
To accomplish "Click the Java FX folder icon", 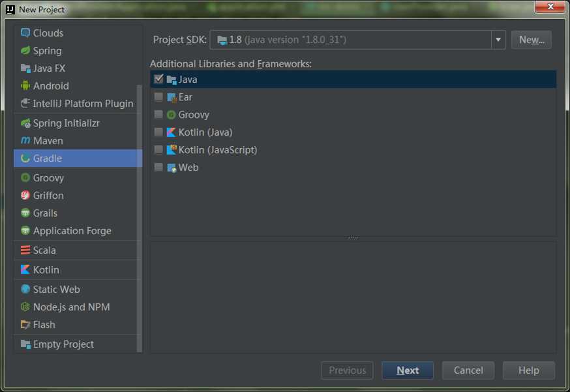I will (x=25, y=68).
